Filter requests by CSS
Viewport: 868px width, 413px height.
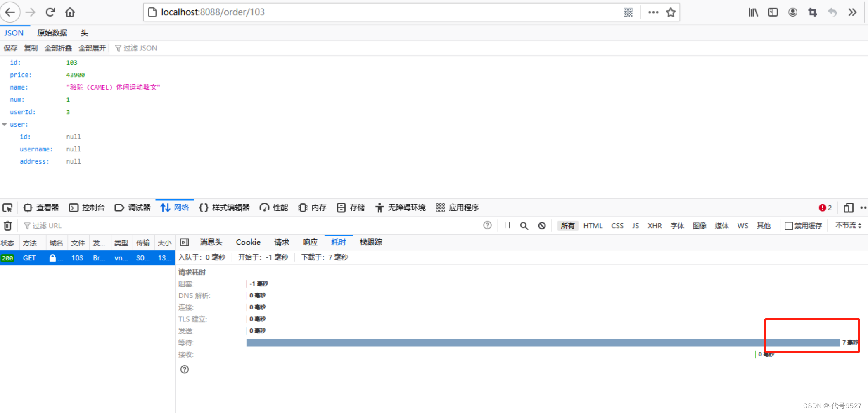click(617, 226)
